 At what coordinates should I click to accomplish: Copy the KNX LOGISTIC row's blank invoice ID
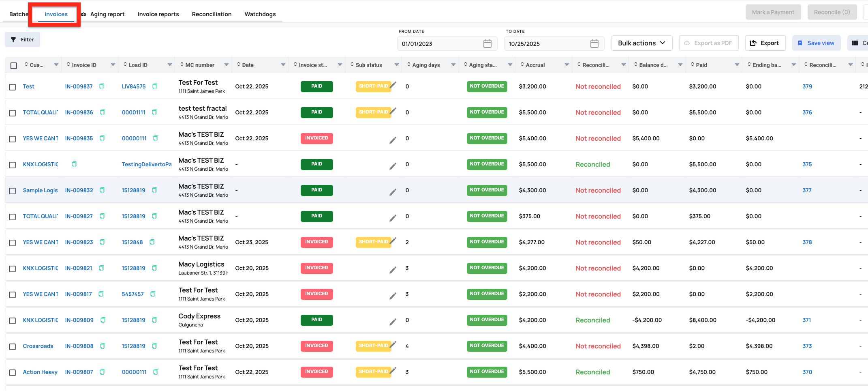click(x=74, y=164)
